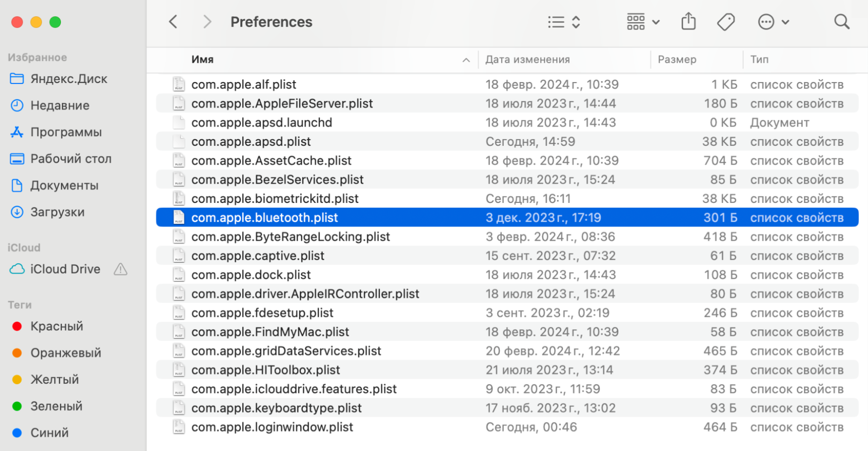
Task: Click the size value 704 Б
Action: click(x=720, y=160)
